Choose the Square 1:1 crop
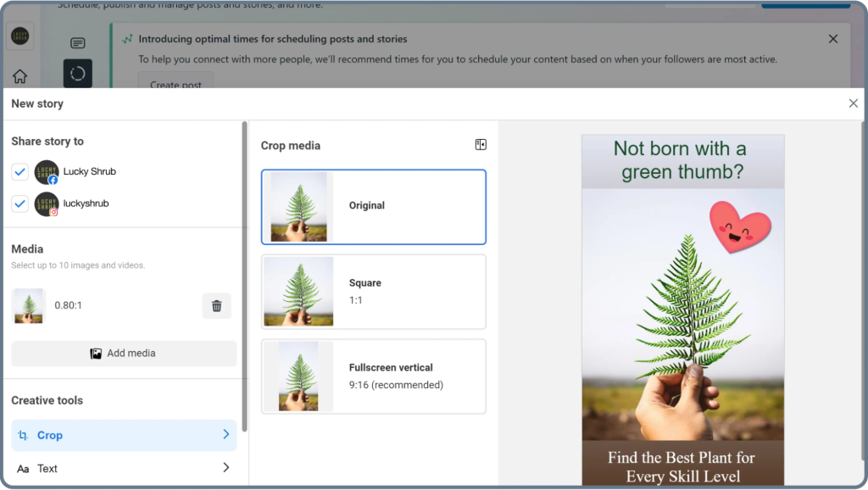The width and height of the screenshot is (868, 490). point(374,292)
